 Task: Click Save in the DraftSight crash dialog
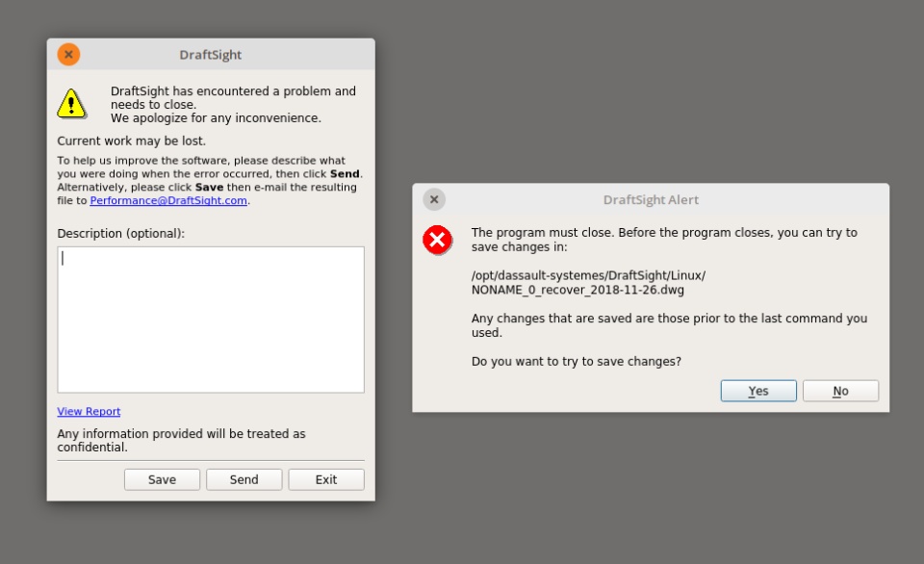pyautogui.click(x=162, y=479)
